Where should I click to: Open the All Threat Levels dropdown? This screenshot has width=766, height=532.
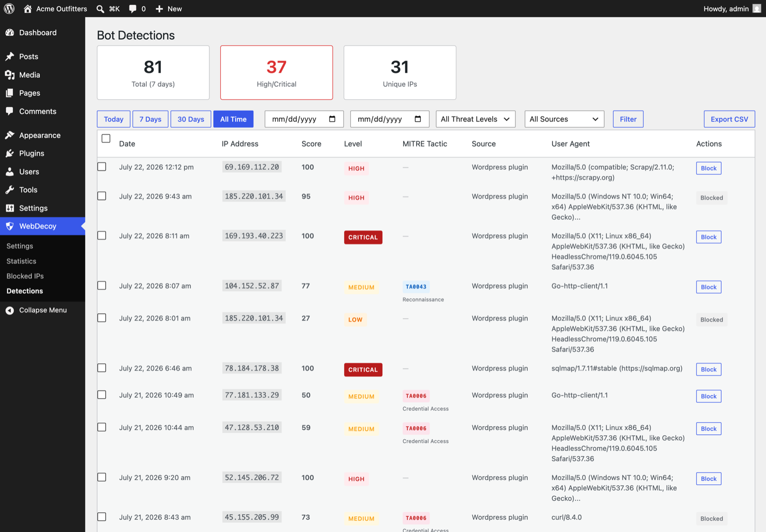(x=475, y=119)
